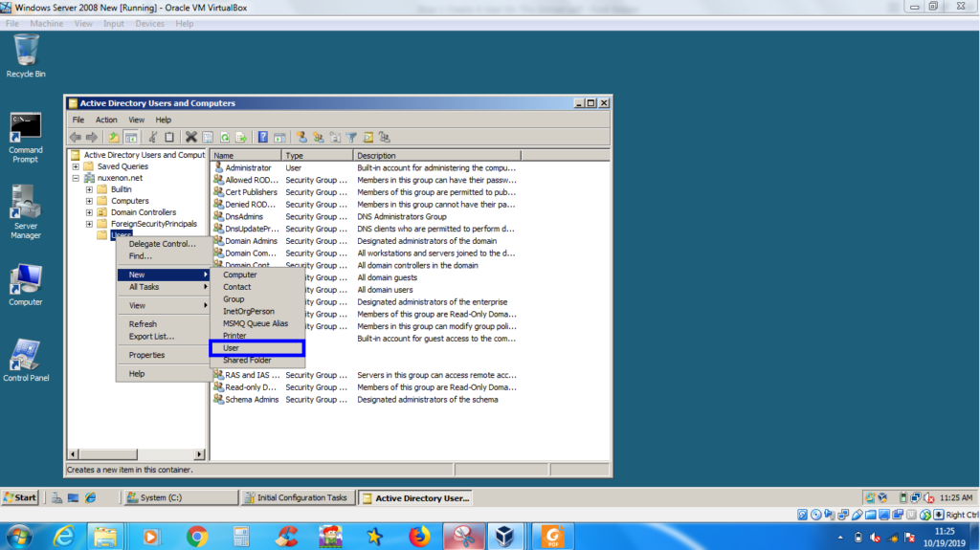980x550 pixels.
Task: Open the All Tasks submenu
Action: pos(164,287)
